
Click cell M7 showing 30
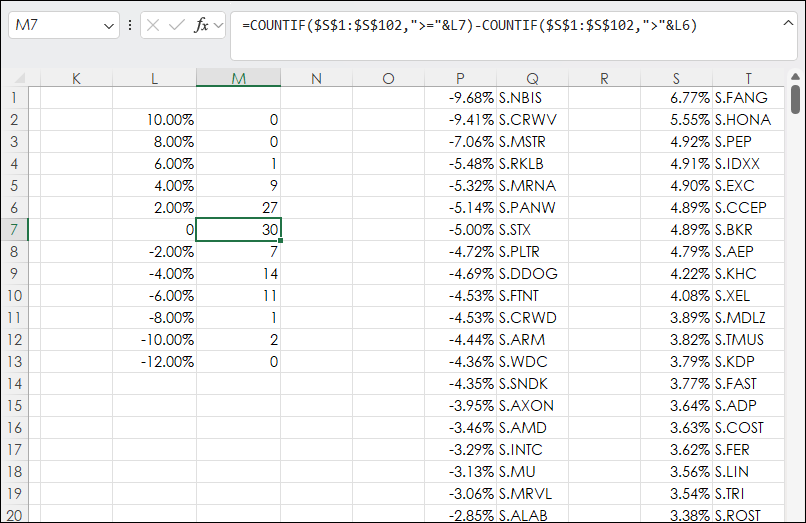tap(239, 229)
